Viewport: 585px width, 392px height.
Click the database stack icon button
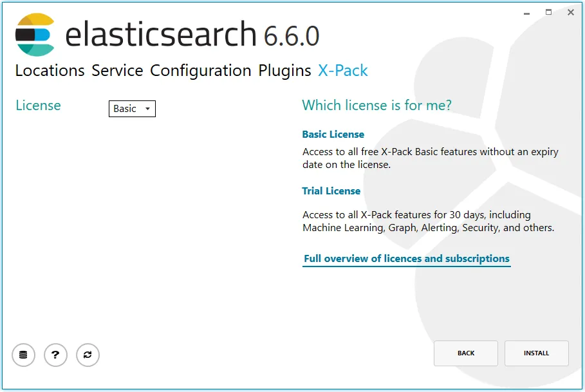(23, 355)
